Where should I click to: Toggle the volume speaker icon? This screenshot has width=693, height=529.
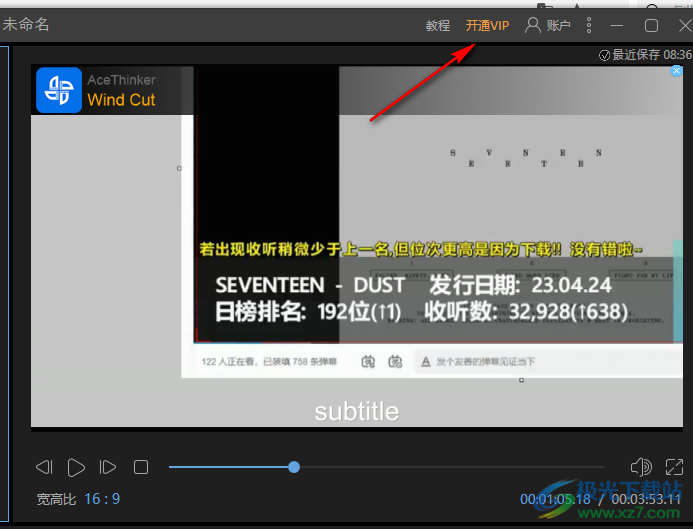coord(640,467)
